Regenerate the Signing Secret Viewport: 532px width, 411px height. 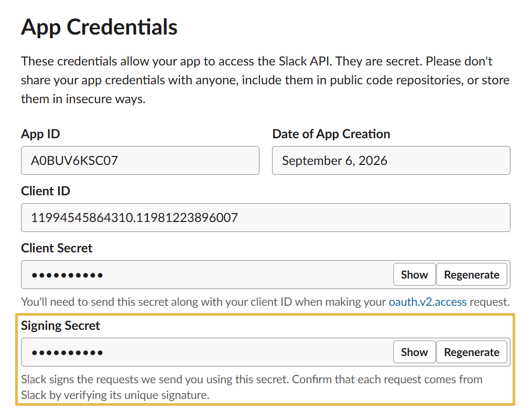point(472,352)
